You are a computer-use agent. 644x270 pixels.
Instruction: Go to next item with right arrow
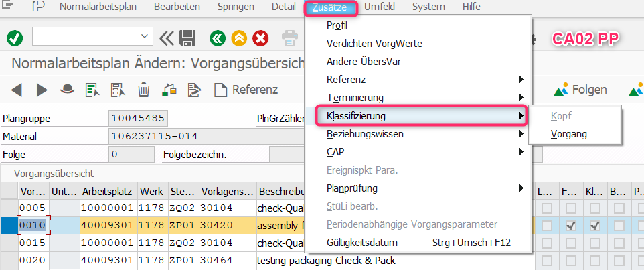[42, 90]
